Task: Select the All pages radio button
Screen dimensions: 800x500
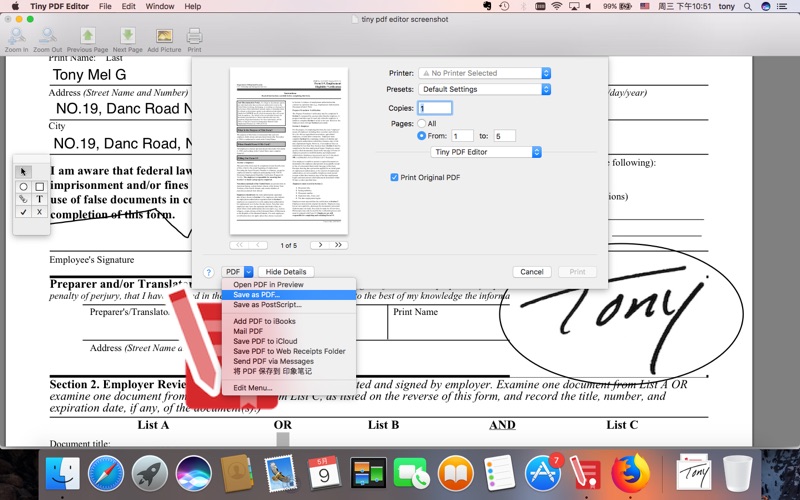Action: [422, 123]
